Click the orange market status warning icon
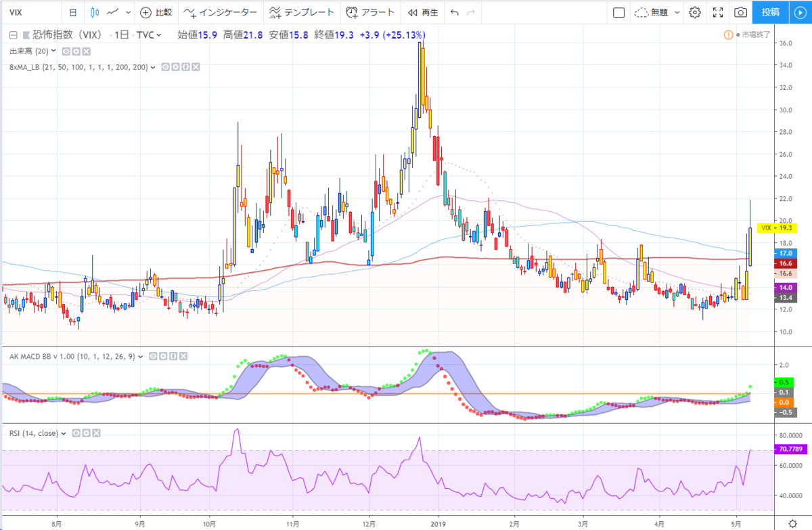Viewport: 812px width, 530px height. [x=728, y=35]
